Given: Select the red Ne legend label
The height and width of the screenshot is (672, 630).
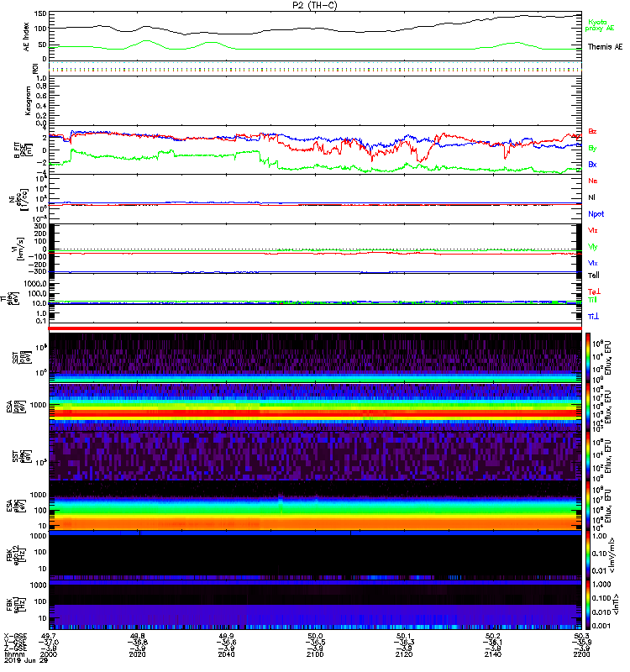Looking at the screenshot, I should [x=593, y=181].
